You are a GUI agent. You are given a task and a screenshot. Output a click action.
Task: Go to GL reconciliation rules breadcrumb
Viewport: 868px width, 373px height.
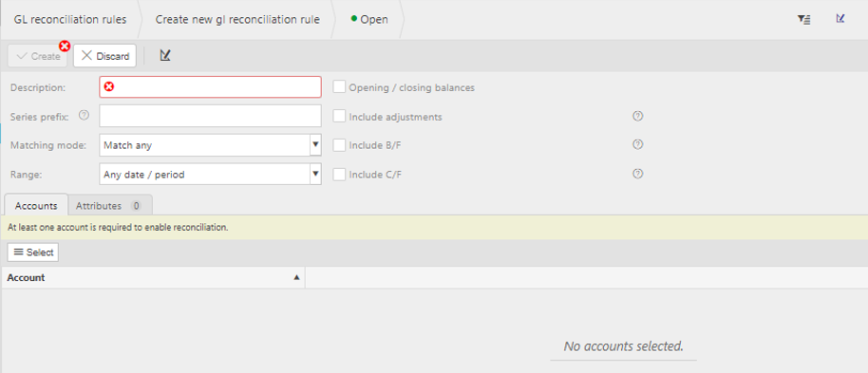[x=70, y=19]
